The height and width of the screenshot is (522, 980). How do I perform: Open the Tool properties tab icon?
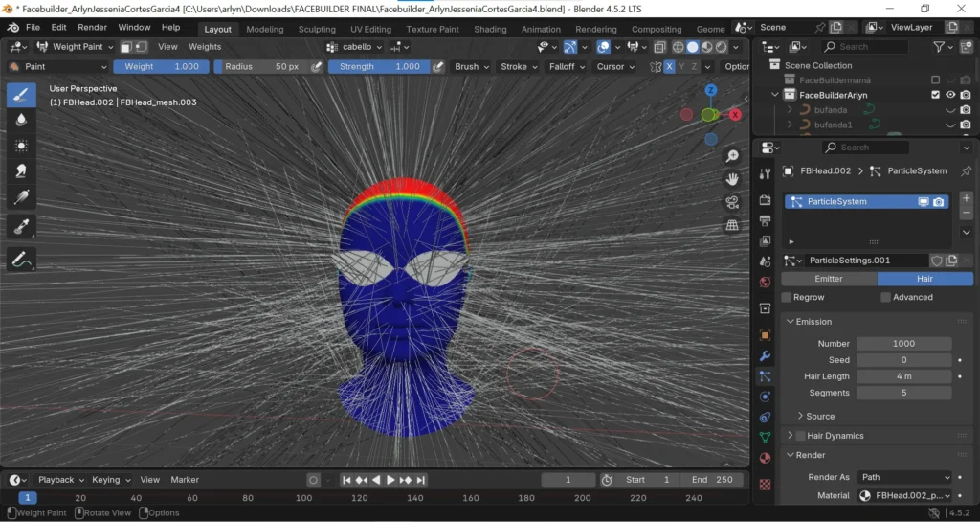765,174
